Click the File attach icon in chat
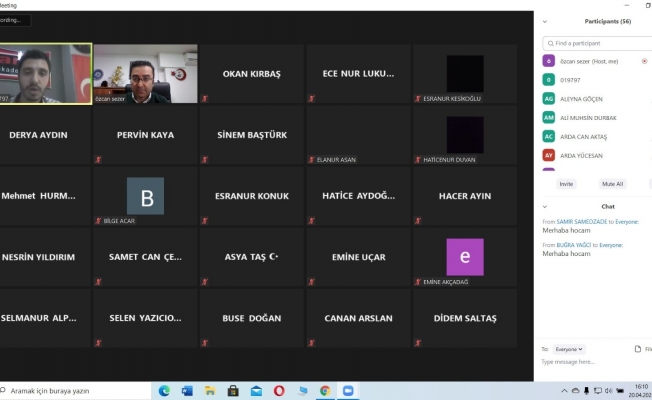 [x=638, y=349]
